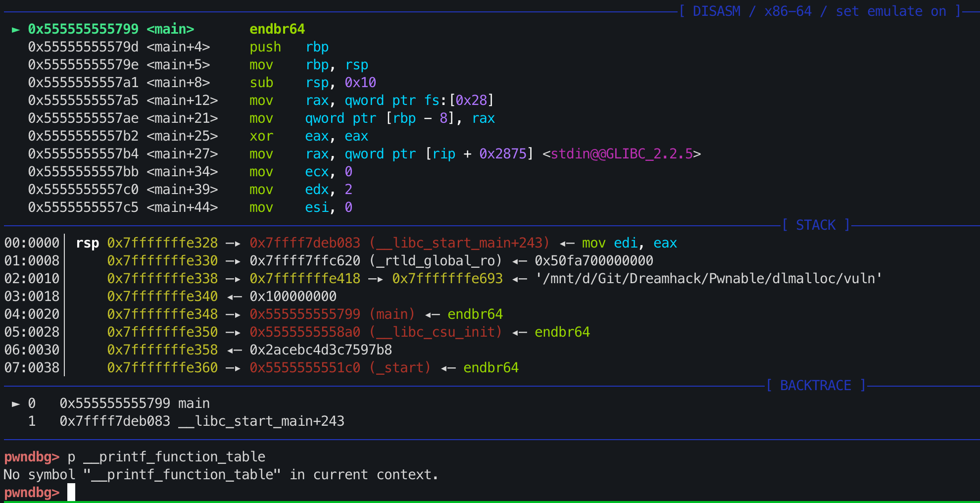
Task: Click '__libc_start_main+243' in the stack row
Action: [x=459, y=243]
